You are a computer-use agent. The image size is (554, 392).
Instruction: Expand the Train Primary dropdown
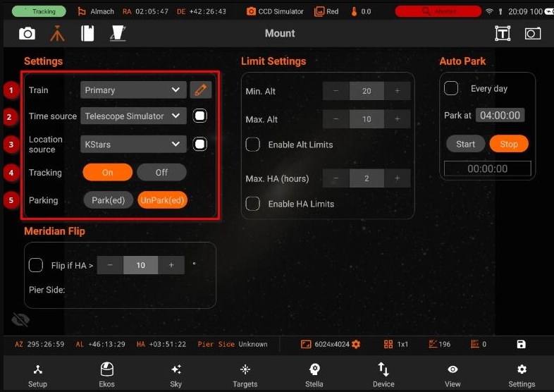point(133,90)
